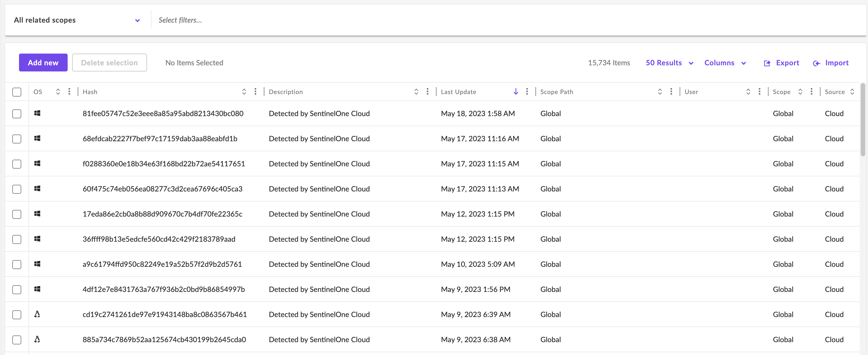Sort by the Description column arrows
Screen dimensions: 868x355
pos(416,92)
